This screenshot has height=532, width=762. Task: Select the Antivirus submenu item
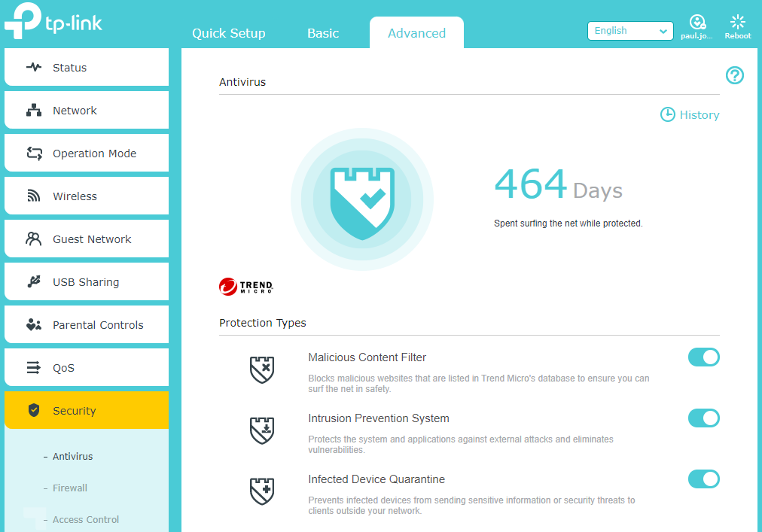pyautogui.click(x=72, y=456)
